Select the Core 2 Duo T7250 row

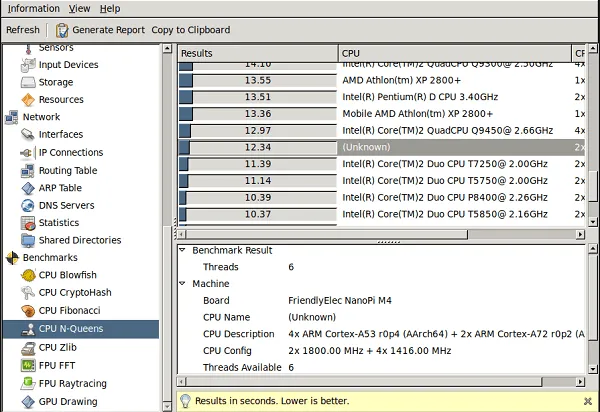tap(382, 164)
